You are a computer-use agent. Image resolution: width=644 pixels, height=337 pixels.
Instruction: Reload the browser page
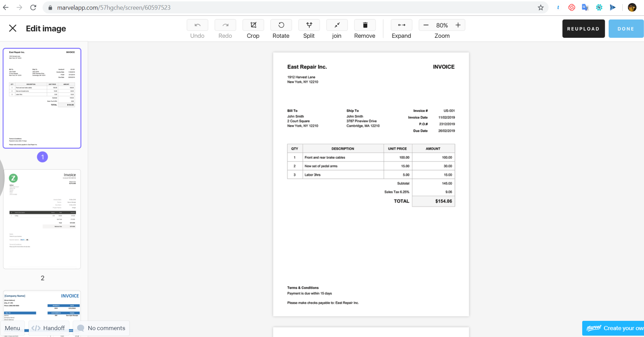(33, 8)
